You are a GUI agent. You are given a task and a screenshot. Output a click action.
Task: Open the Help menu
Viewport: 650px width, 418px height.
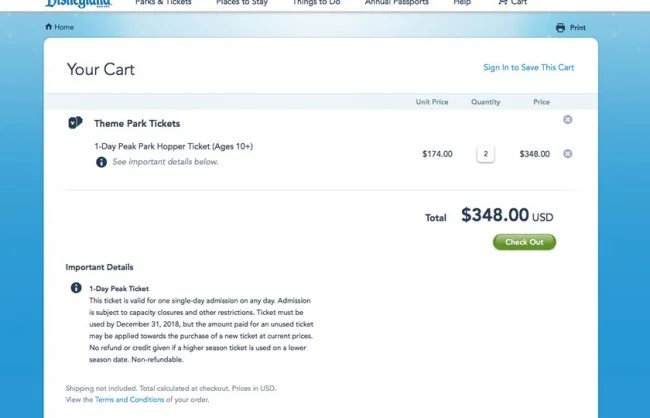pos(462,2)
